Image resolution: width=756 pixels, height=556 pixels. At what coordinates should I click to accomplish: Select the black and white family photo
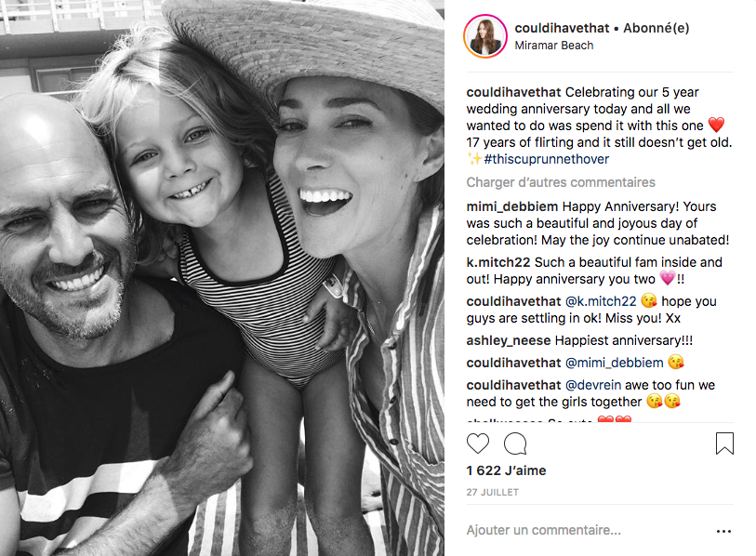[x=222, y=278]
